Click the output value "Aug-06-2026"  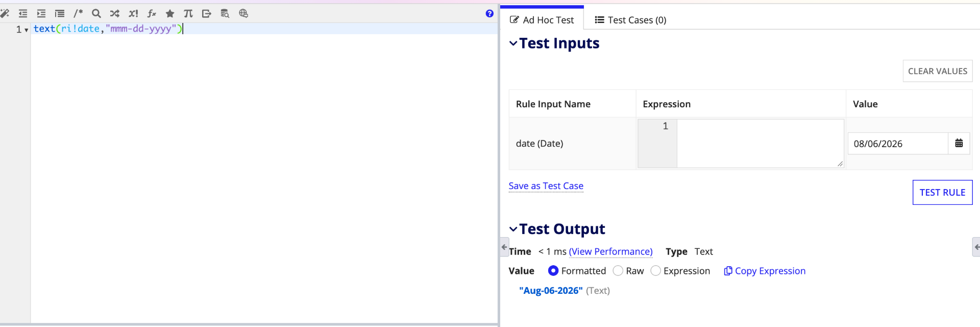(x=551, y=290)
